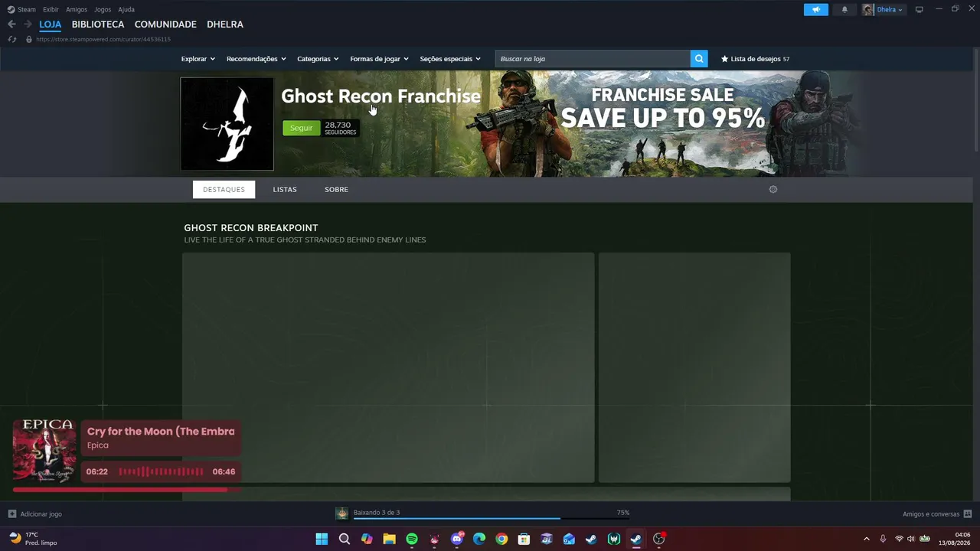This screenshot has height=551, width=980.
Task: Open the notifications bell
Action: (x=844, y=10)
